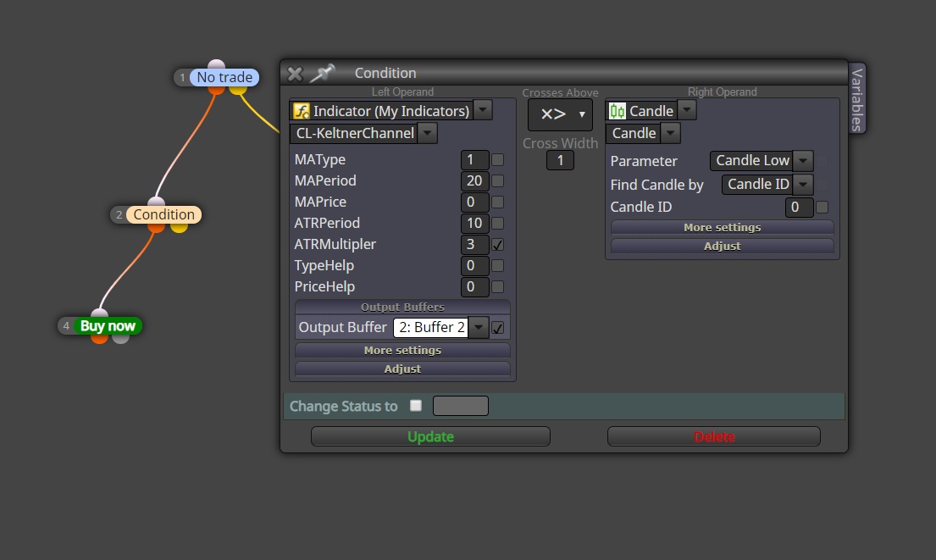Click the Indicator function icon in Left Operand
936x560 pixels.
click(x=302, y=111)
